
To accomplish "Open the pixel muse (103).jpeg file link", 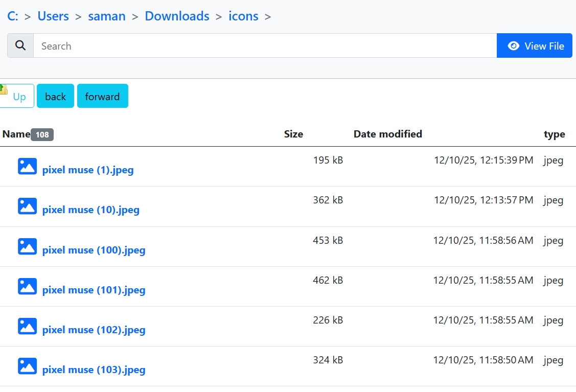I will pyautogui.click(x=94, y=370).
